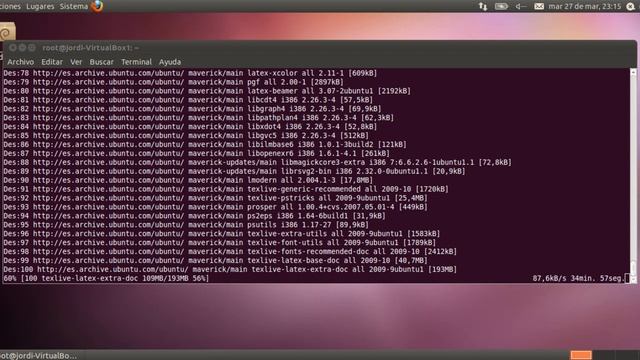Click line Des:78 latex-xcolor
The image size is (640, 360).
(x=190, y=73)
